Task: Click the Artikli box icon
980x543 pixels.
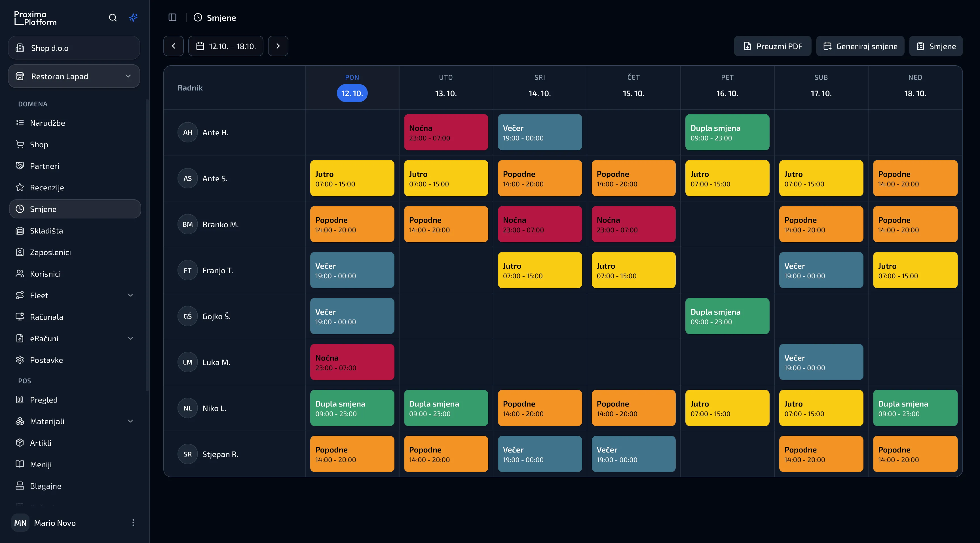Action: point(20,443)
